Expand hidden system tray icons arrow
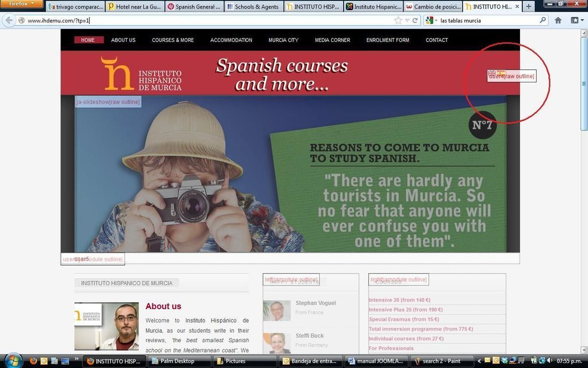Image resolution: width=588 pixels, height=368 pixels. tap(479, 361)
